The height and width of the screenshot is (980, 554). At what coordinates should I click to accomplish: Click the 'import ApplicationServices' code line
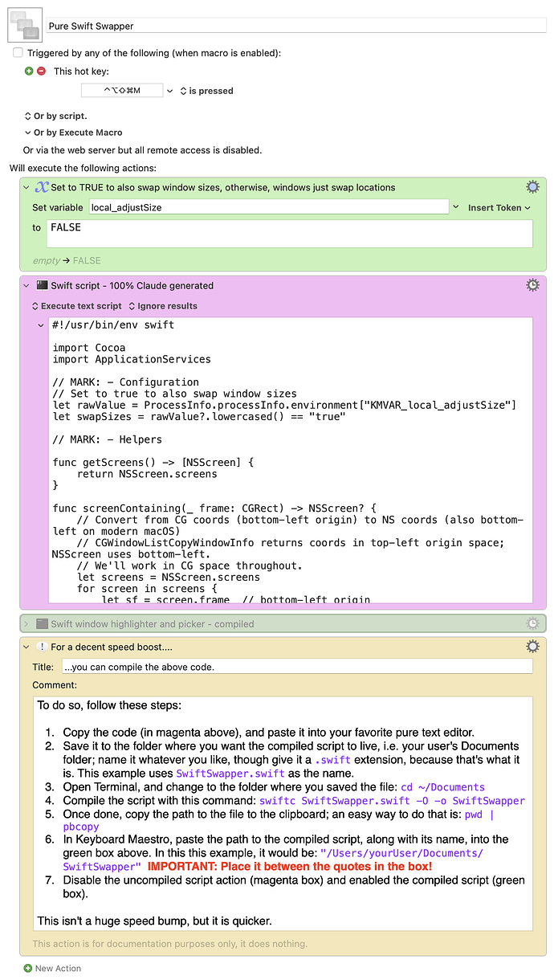pyautogui.click(x=132, y=359)
